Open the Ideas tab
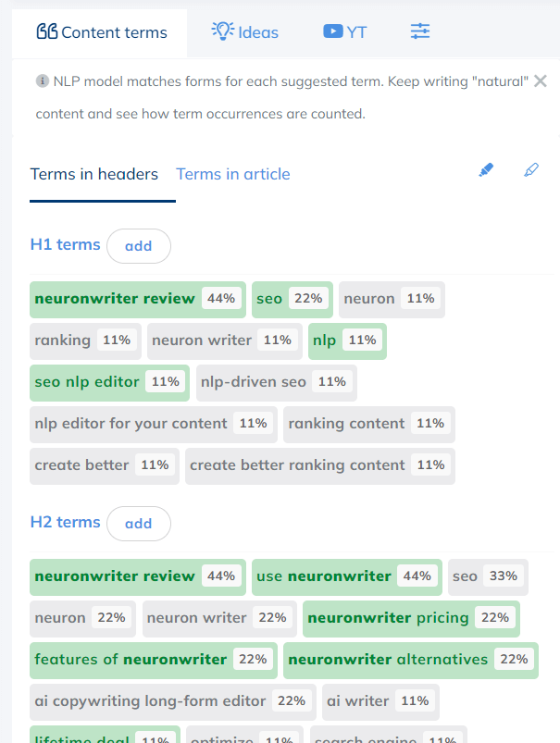 [x=244, y=31]
